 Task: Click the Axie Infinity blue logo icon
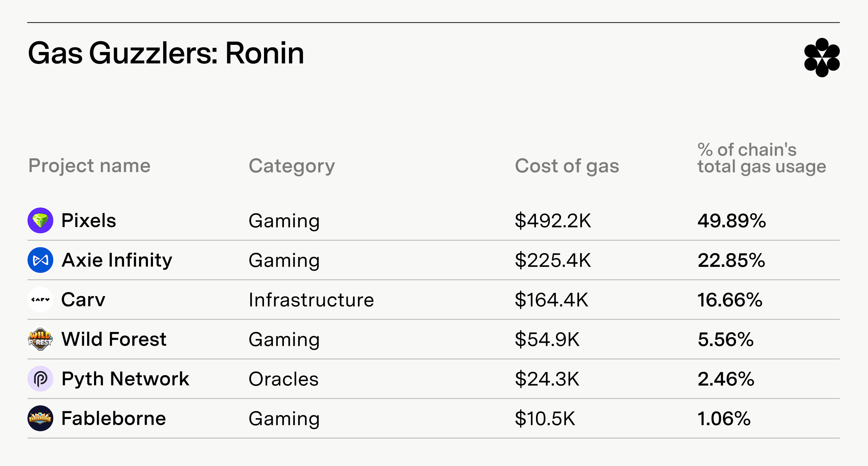41,260
